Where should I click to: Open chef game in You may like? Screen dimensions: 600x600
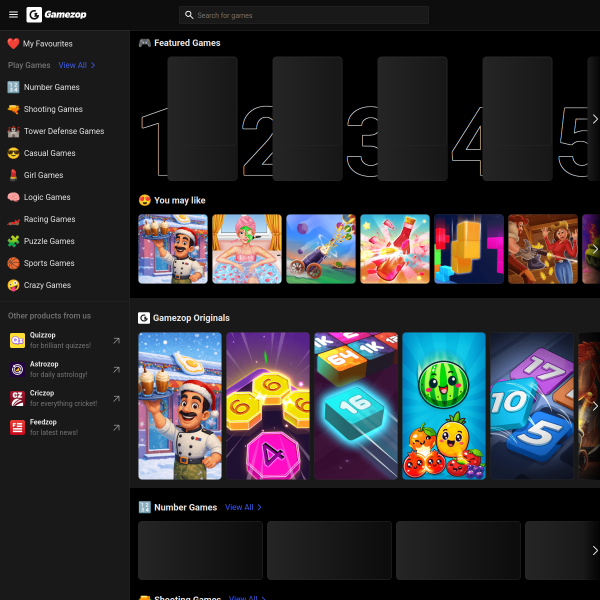point(173,249)
